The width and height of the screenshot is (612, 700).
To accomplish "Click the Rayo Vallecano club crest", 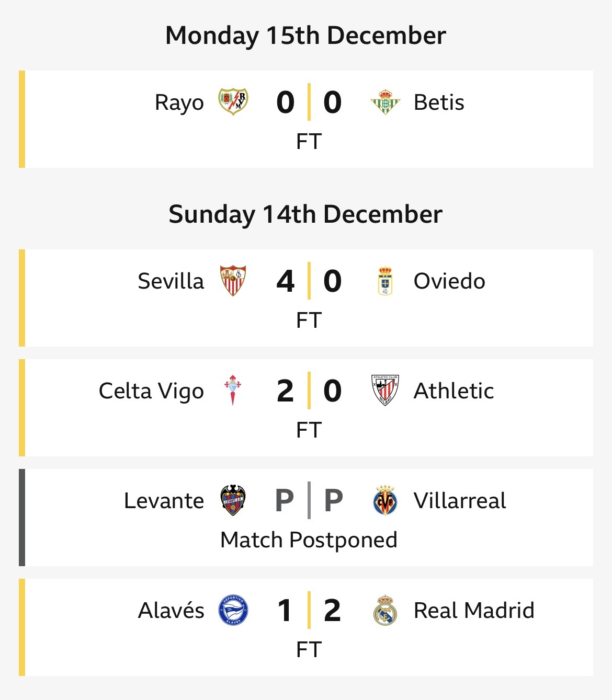I will pos(233,102).
